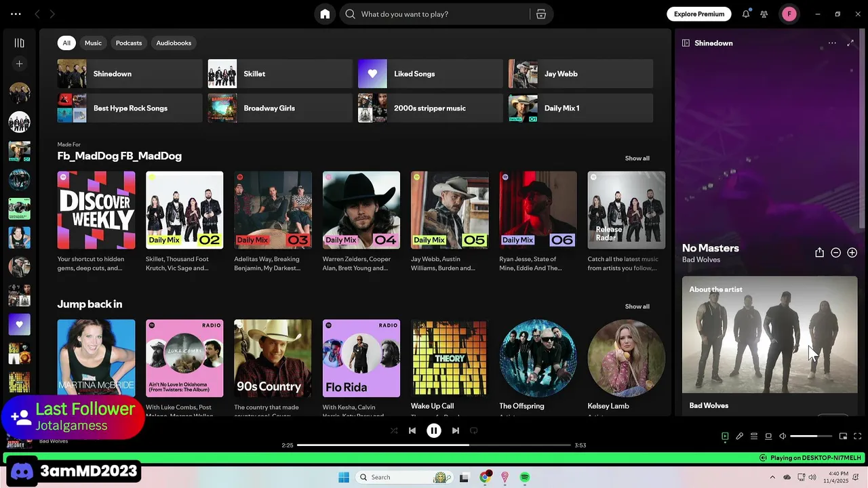Open The Offspring artist image
The image size is (868, 488).
[x=538, y=359]
